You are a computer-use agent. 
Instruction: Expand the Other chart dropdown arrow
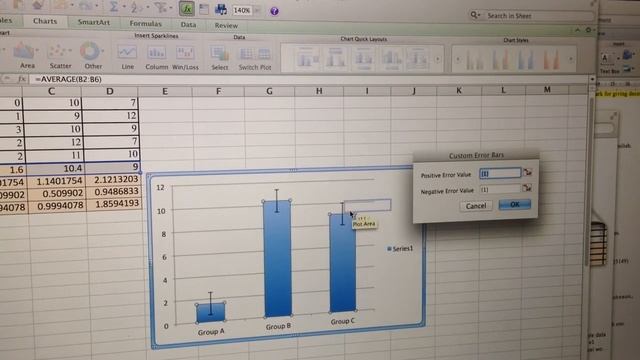pyautogui.click(x=102, y=51)
